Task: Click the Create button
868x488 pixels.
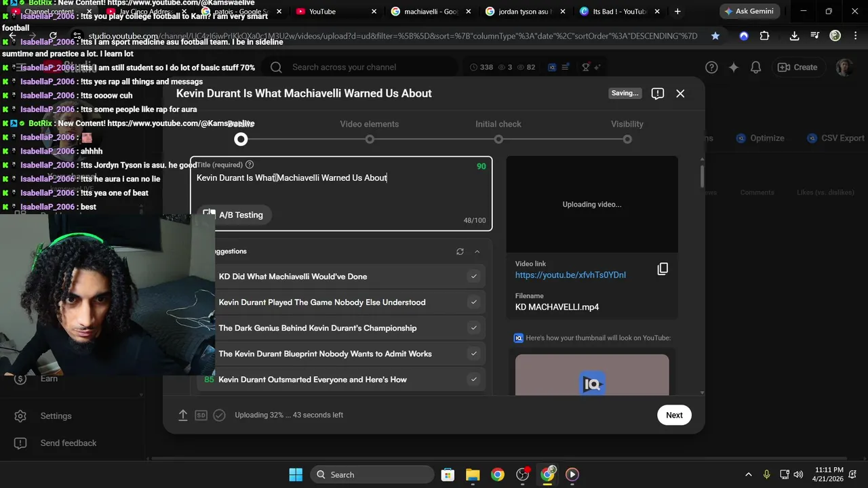Action: point(797,67)
